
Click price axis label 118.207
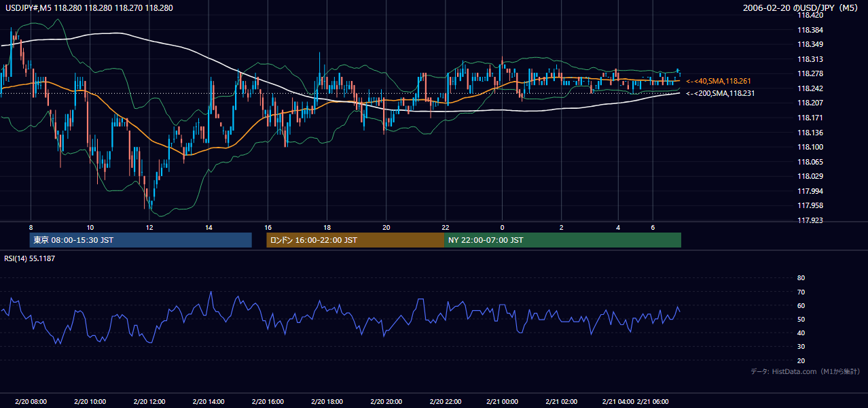coord(810,103)
